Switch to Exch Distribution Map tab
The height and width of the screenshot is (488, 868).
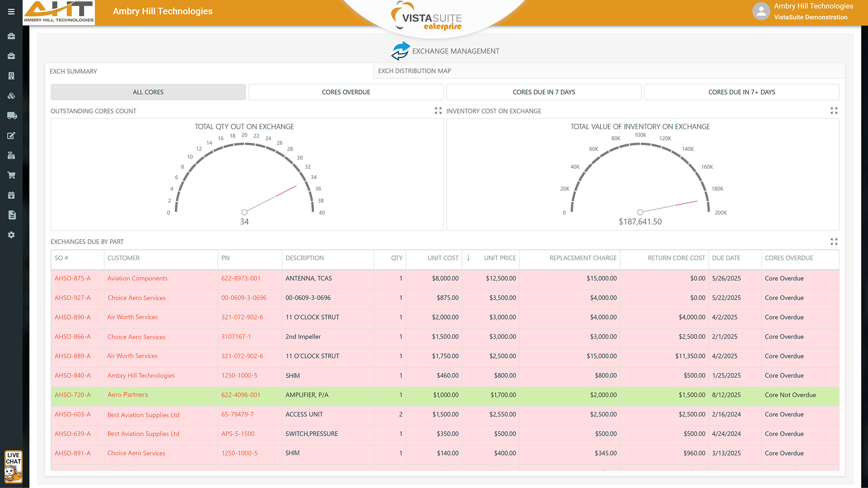pos(414,71)
